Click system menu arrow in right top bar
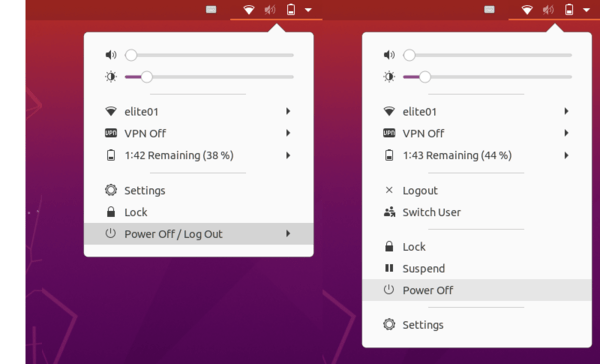This screenshot has height=364, width=600. click(587, 10)
